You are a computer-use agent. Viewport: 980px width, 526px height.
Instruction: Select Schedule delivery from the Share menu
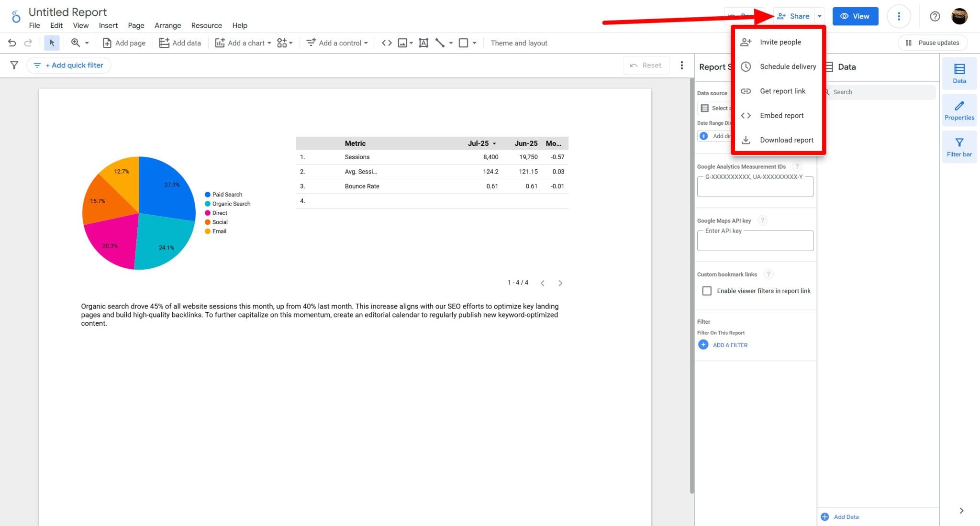click(x=788, y=66)
